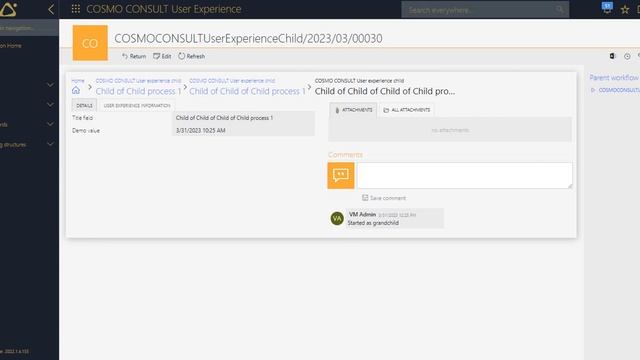Screen dimensions: 640x360
Task: Click the Demo value label
Action: tap(86, 131)
